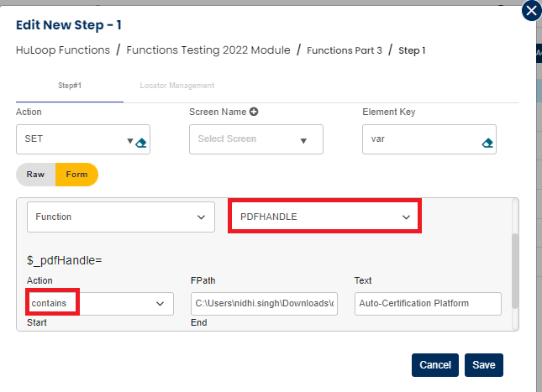This screenshot has width=542, height=392.
Task: Save the step
Action: pos(483,365)
